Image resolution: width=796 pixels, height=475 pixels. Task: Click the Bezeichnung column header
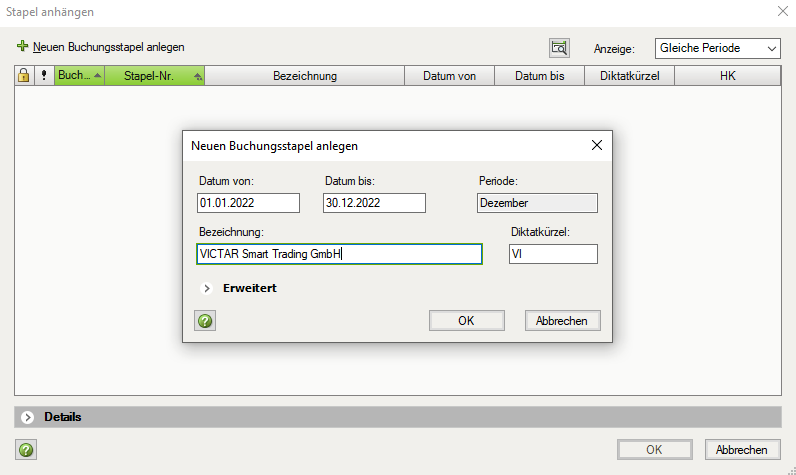(305, 76)
